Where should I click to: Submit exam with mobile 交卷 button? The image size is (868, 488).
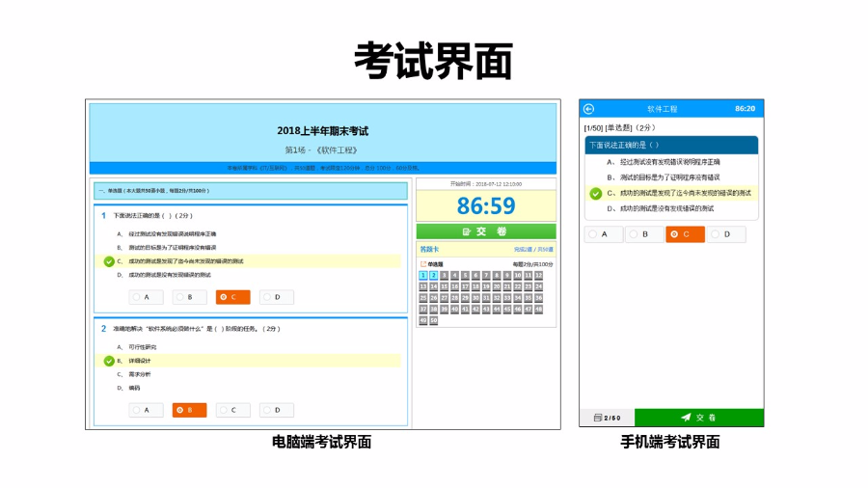pos(698,418)
